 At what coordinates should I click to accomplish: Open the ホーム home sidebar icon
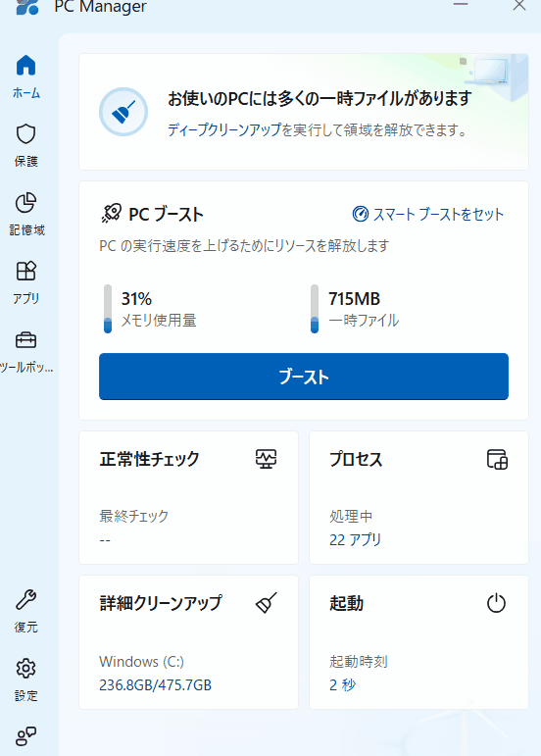26,65
